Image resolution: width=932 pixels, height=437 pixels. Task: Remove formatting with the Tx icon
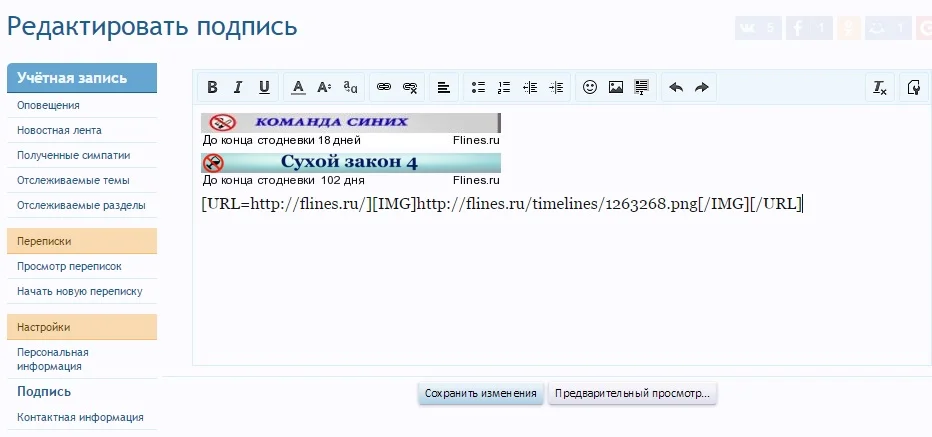tap(880, 88)
